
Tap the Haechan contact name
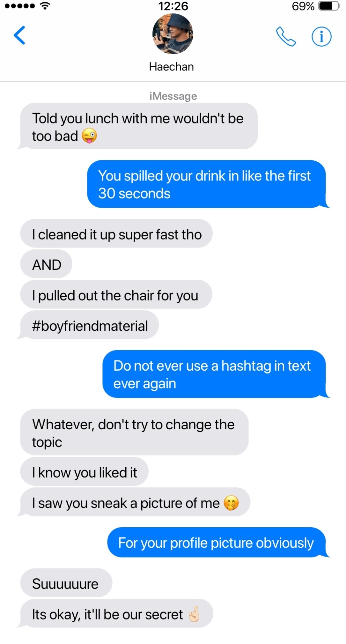pyautogui.click(x=171, y=67)
